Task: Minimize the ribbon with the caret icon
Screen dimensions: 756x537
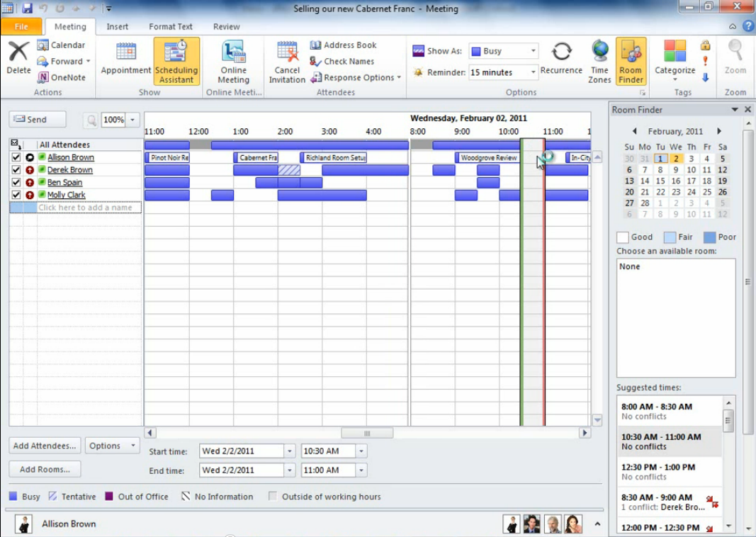Action: tap(733, 26)
